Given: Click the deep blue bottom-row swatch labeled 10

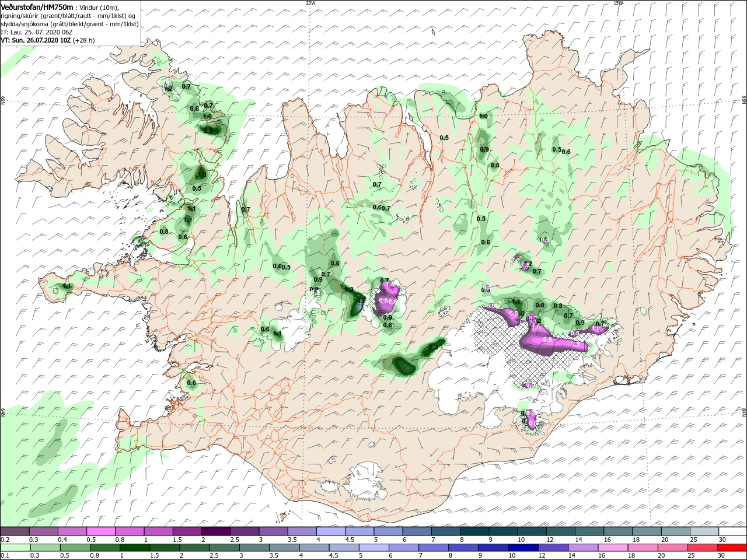Looking at the screenshot, I should point(522,548).
